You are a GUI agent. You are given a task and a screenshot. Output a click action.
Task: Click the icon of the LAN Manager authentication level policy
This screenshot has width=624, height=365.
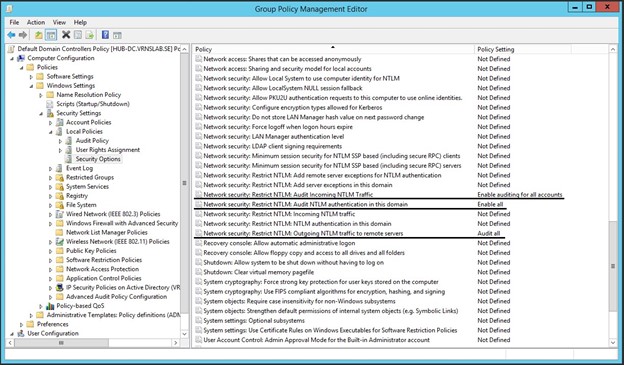(199, 137)
